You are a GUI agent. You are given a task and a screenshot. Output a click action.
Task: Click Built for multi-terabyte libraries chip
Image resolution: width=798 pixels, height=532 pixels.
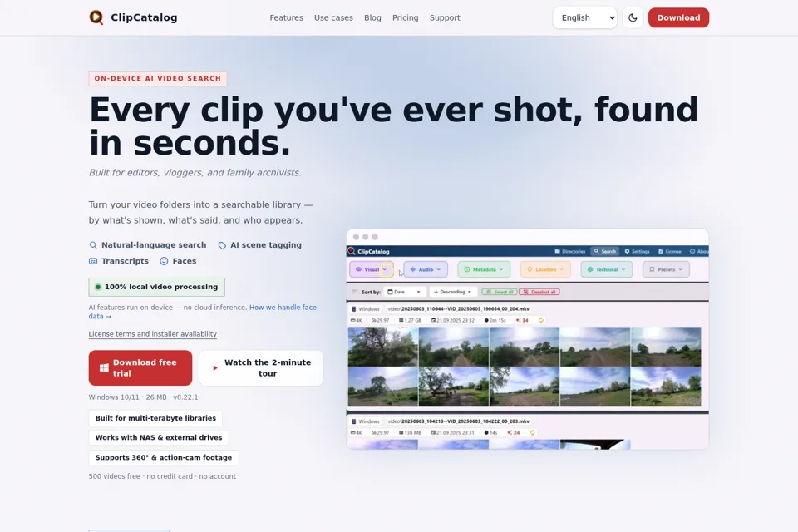tap(155, 418)
